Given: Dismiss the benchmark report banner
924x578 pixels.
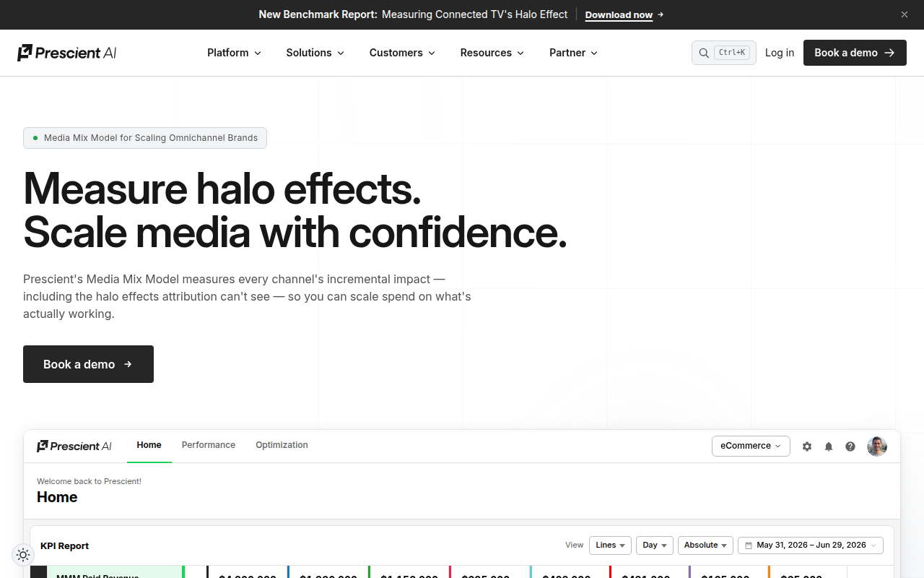Looking at the screenshot, I should [905, 14].
